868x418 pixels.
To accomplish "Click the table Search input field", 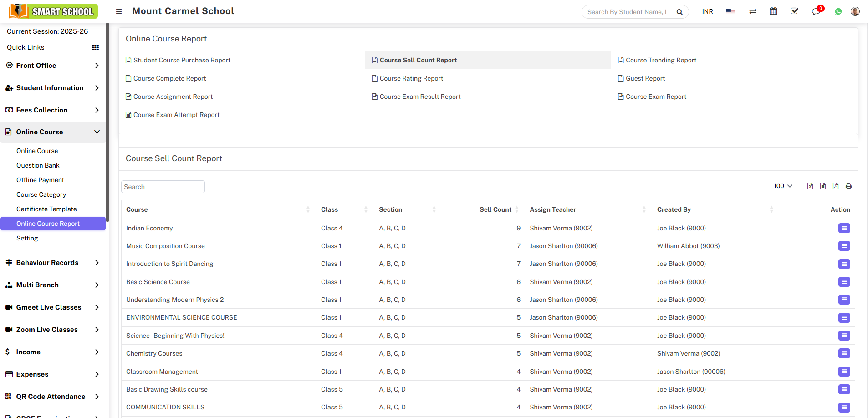I will 163,187.
